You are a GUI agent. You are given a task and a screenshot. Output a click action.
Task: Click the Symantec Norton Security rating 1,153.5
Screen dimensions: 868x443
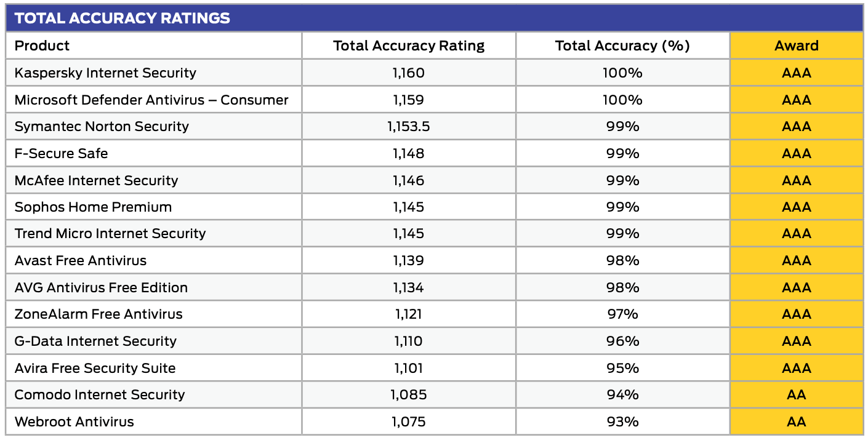click(x=409, y=127)
